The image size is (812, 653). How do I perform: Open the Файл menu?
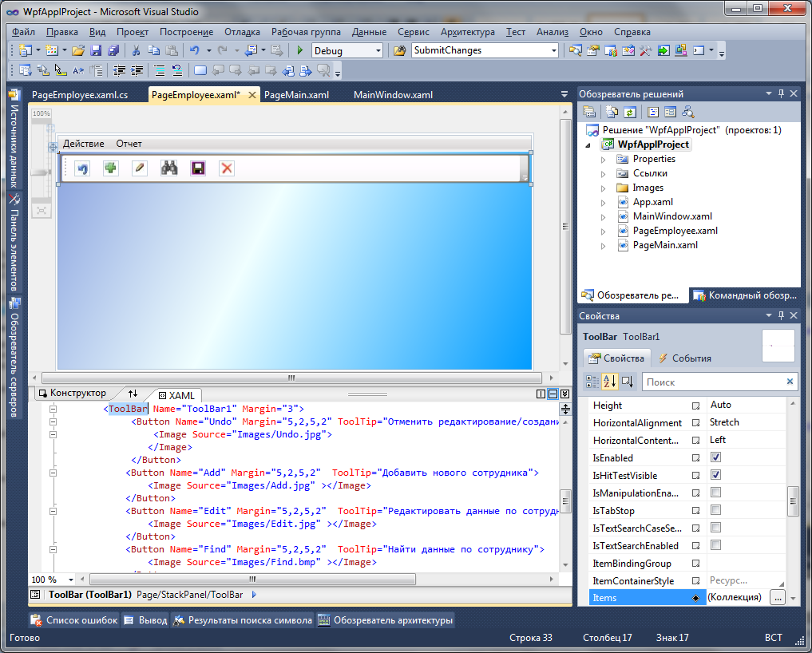(x=24, y=32)
